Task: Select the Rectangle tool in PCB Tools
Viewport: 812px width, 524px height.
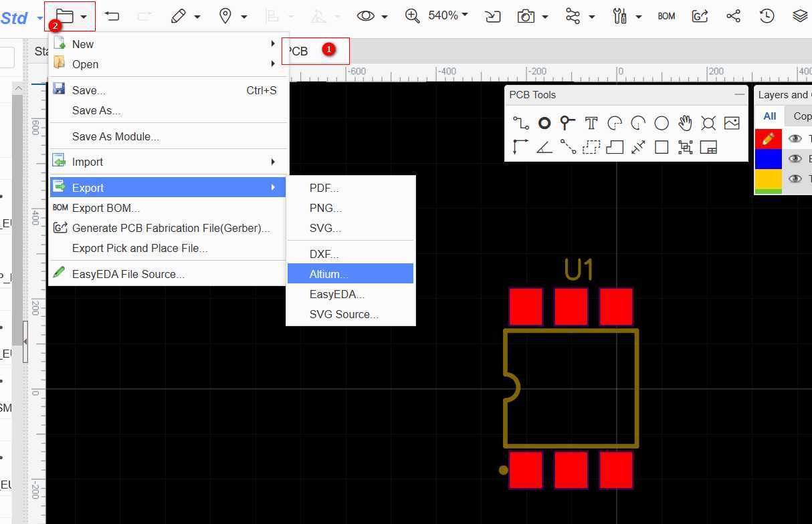Action: pos(662,147)
